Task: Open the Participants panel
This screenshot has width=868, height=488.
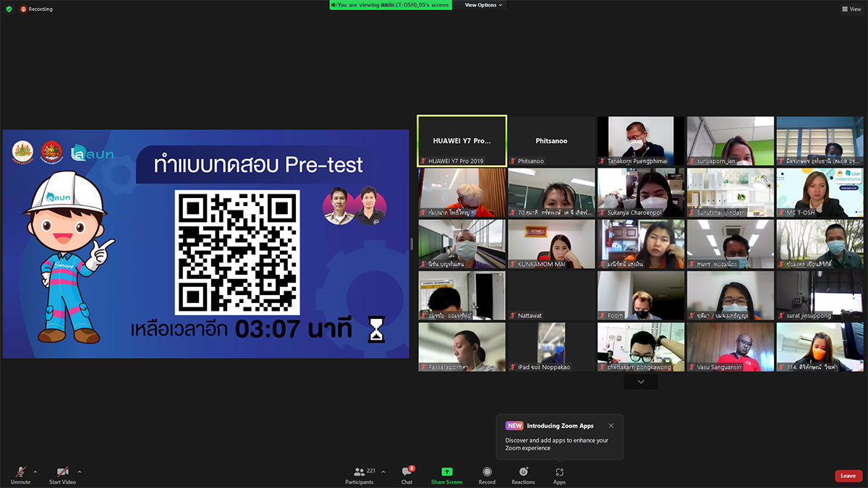Action: coord(359,474)
